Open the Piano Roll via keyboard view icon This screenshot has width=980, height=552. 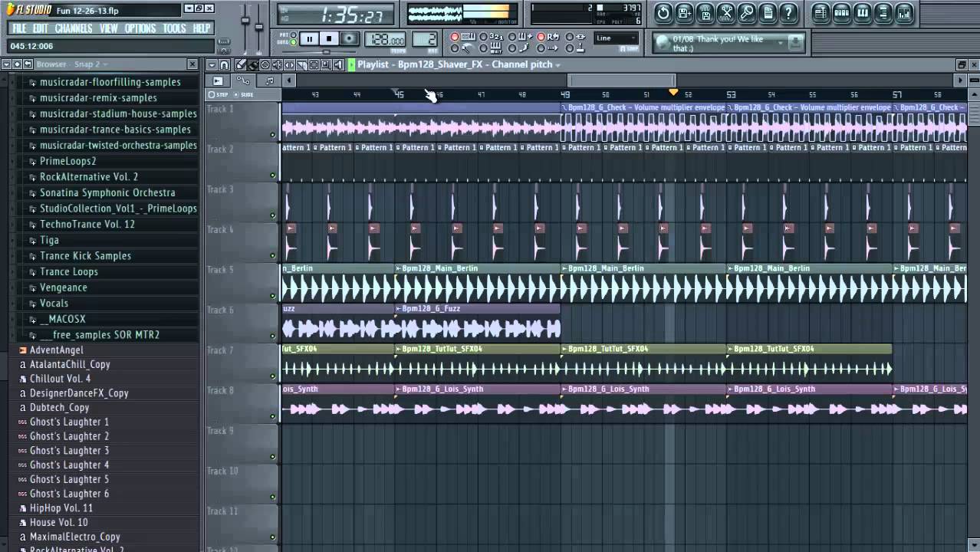(862, 13)
